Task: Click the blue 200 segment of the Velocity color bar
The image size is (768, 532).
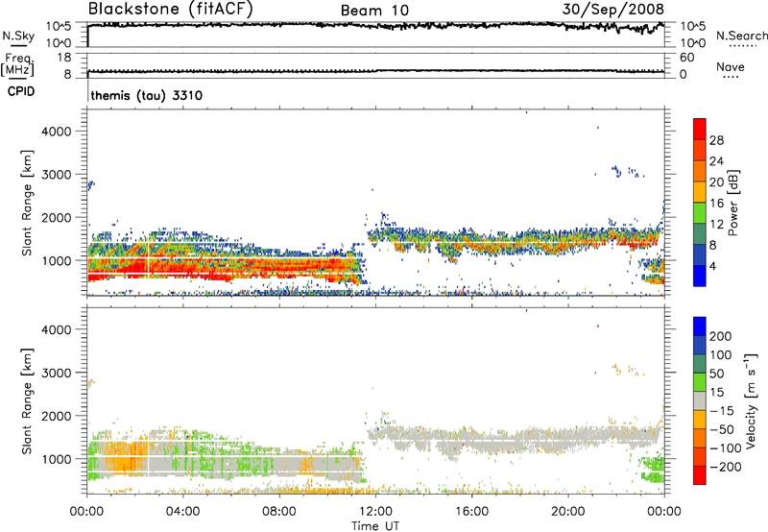Action: (700, 326)
